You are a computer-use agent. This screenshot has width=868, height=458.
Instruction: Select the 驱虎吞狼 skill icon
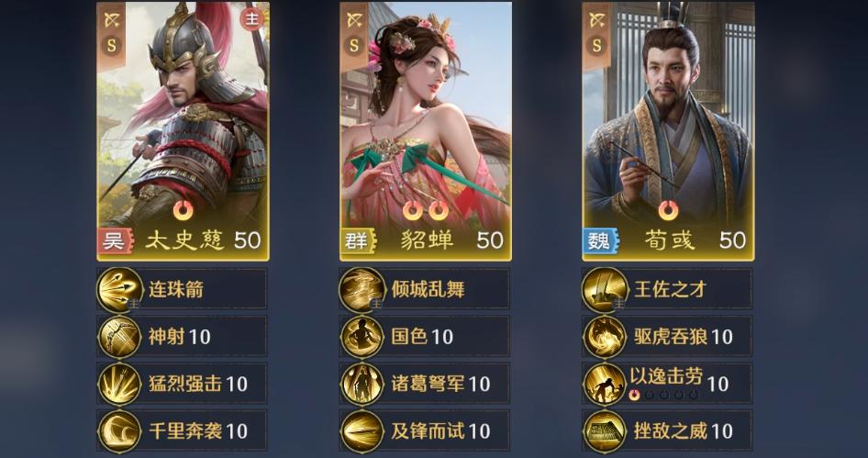tap(605, 337)
